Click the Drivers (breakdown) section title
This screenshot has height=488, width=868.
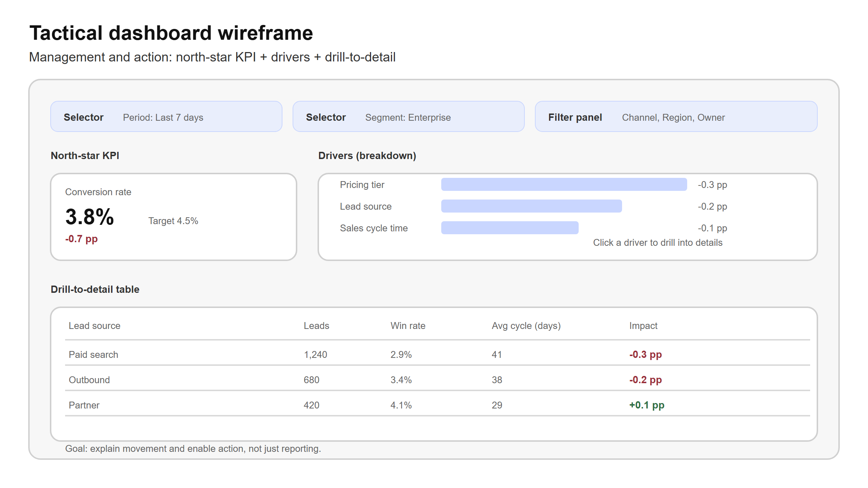(x=367, y=156)
